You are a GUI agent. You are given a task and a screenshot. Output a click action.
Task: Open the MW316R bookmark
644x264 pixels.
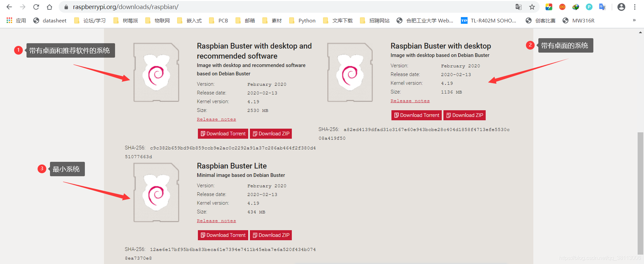click(x=579, y=20)
